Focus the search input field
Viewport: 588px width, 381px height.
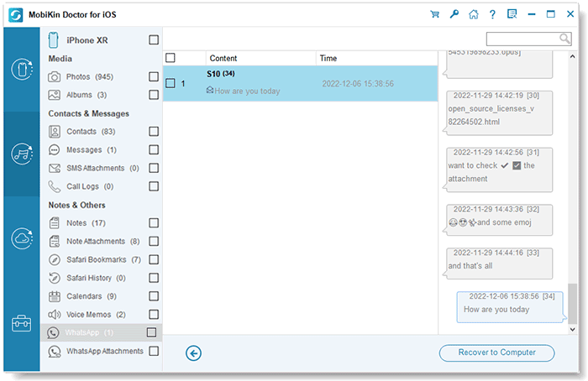(528, 39)
